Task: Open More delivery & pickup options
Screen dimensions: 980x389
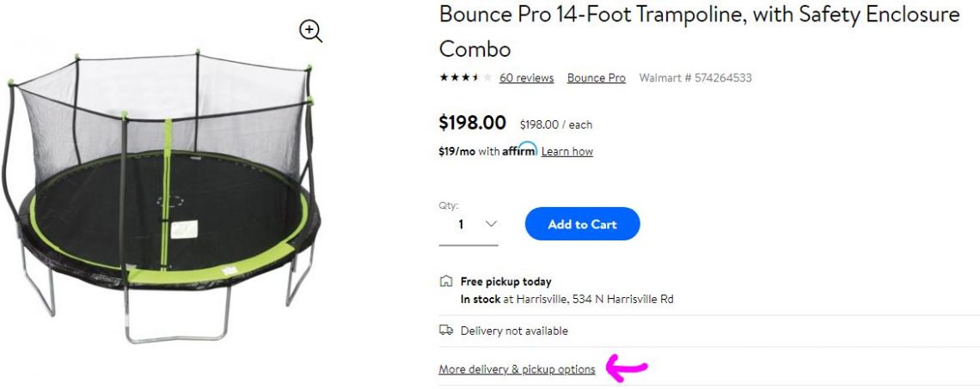Action: [517, 369]
